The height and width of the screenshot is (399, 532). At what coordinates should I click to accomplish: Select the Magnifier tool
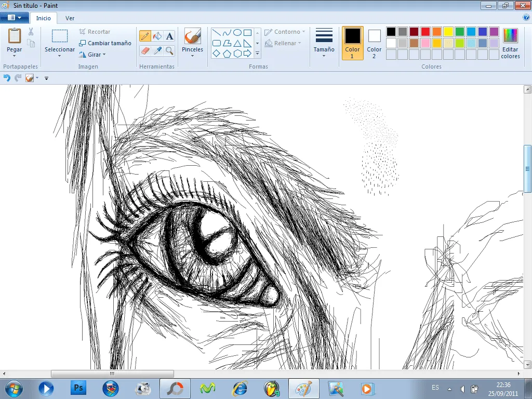[169, 50]
